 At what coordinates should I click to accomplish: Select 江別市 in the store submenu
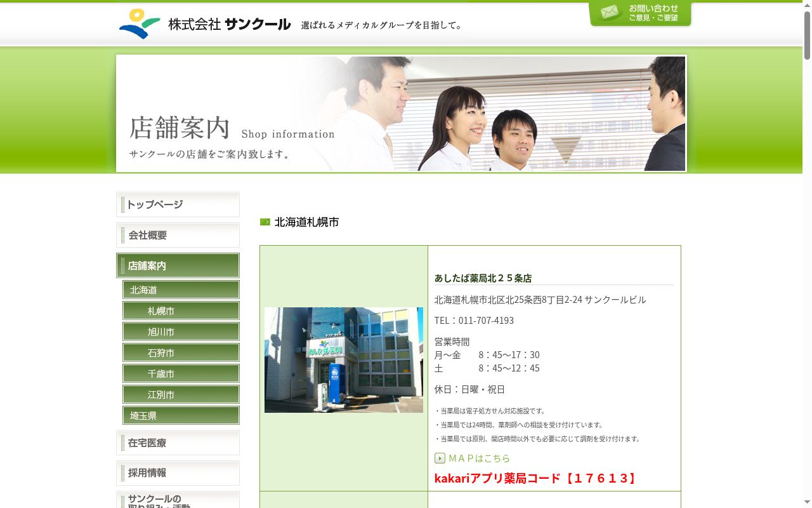click(x=181, y=394)
